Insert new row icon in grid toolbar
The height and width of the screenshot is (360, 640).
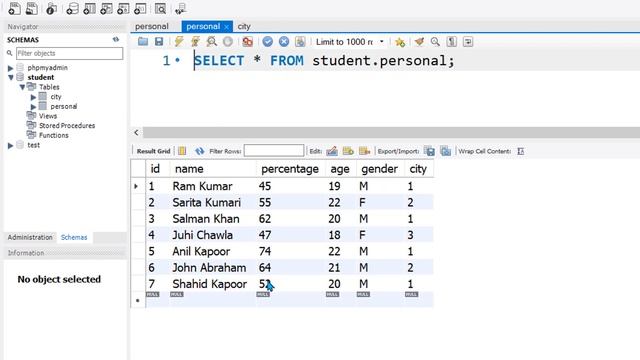pyautogui.click(x=348, y=151)
